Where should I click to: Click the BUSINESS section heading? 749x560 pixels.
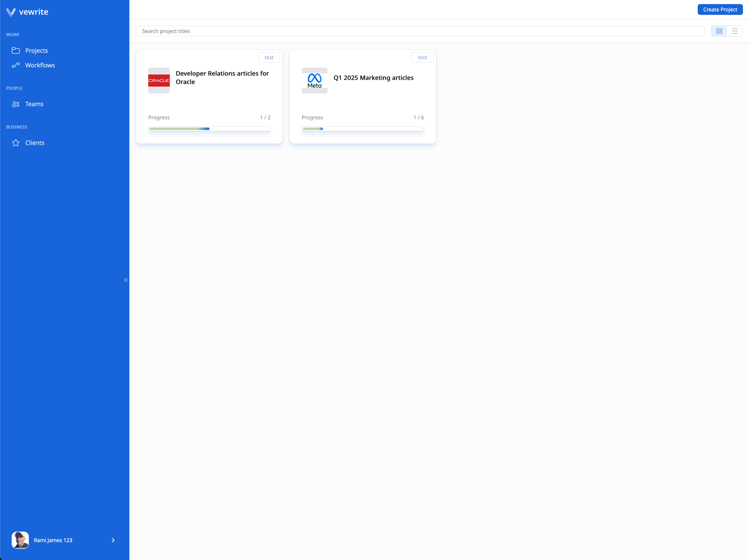click(16, 127)
